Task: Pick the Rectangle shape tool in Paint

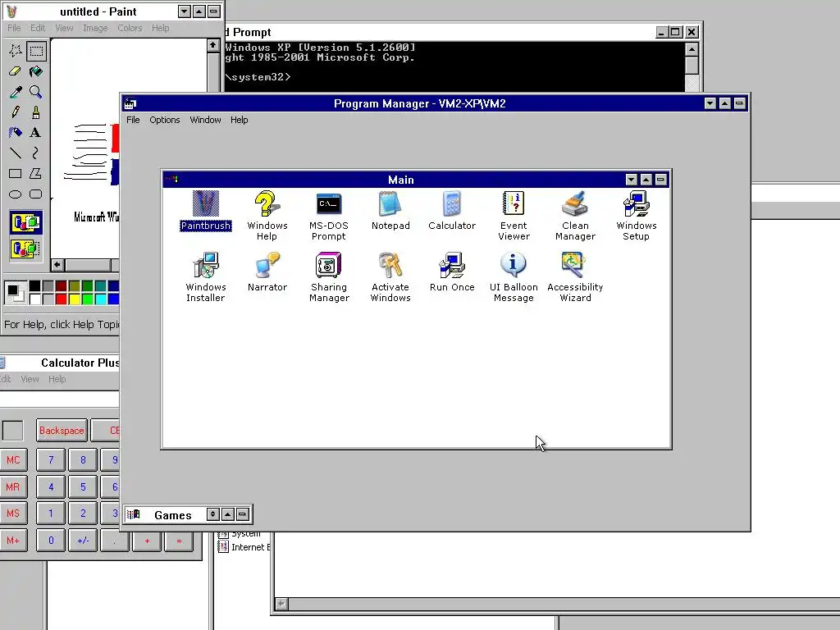Action: point(16,174)
